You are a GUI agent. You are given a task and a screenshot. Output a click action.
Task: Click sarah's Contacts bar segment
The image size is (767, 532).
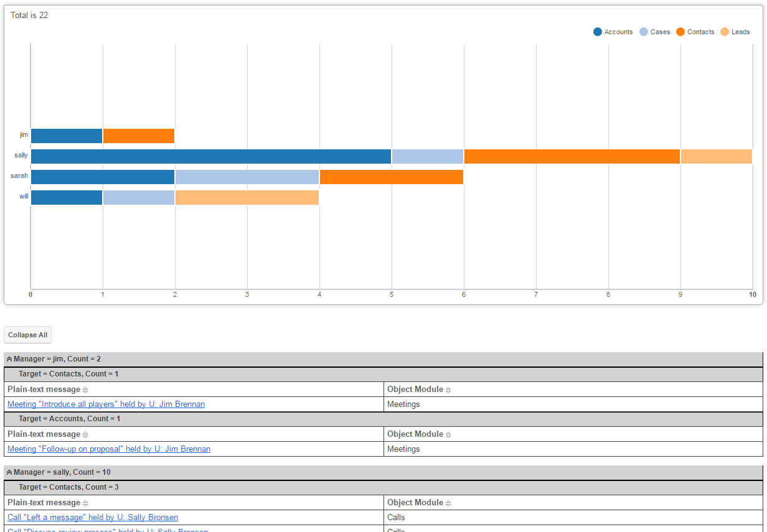pyautogui.click(x=392, y=177)
